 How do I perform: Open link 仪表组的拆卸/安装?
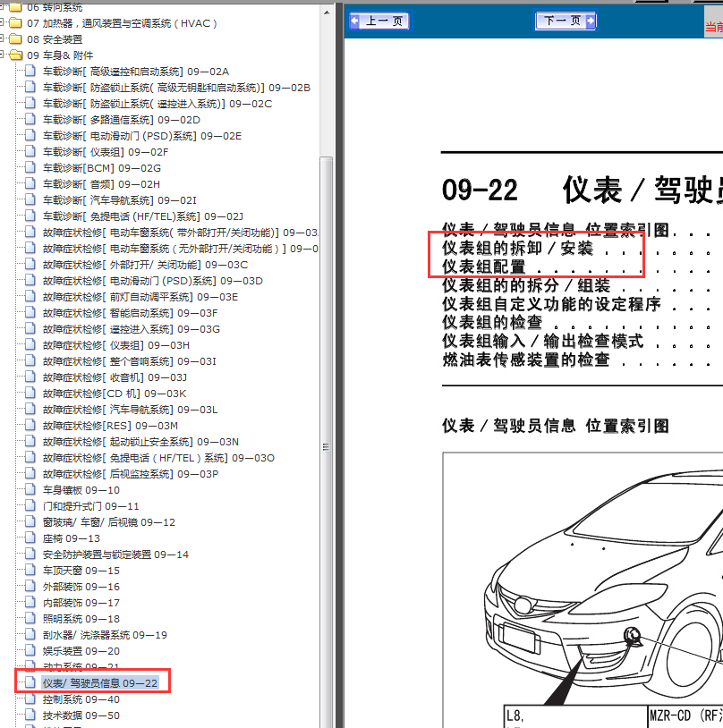point(517,248)
